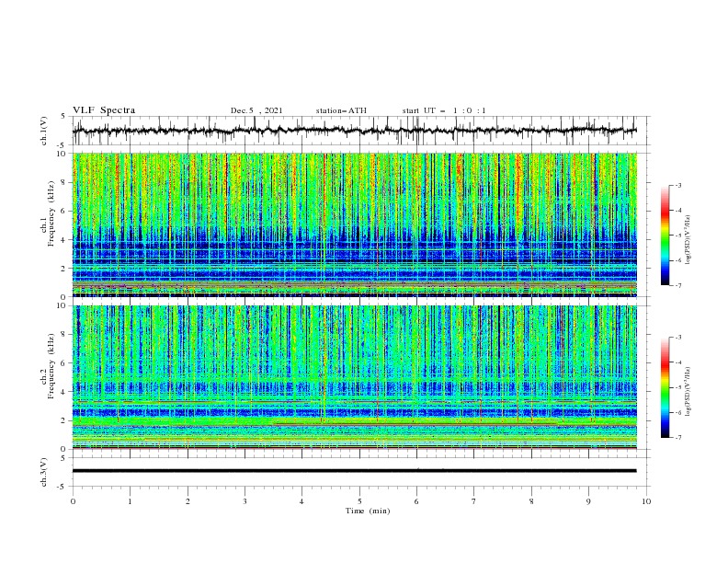Click the time axis tick label "6"

pyautogui.click(x=416, y=501)
